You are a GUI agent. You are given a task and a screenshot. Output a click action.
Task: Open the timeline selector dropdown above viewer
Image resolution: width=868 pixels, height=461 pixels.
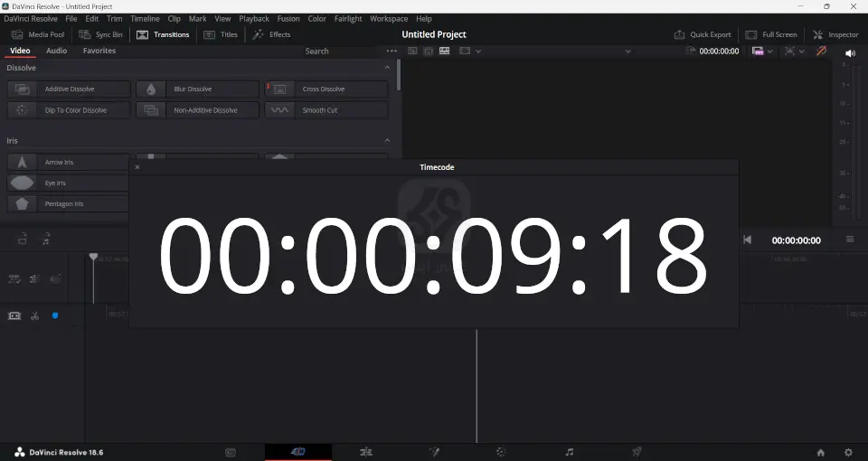(x=627, y=51)
